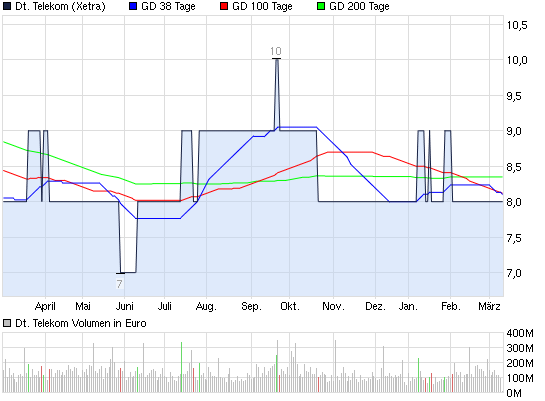The width and height of the screenshot is (545, 401).
Task: Click the 400M volume axis value
Action: coord(520,333)
